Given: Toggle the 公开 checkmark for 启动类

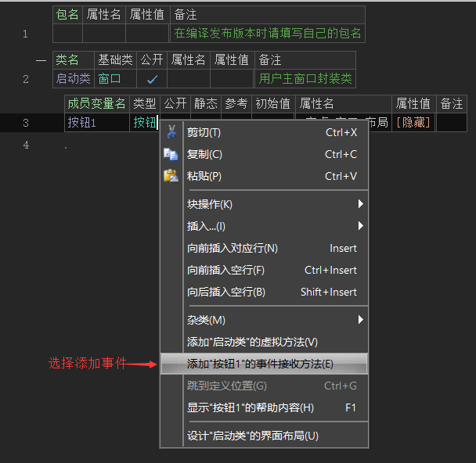Looking at the screenshot, I should coord(152,79).
